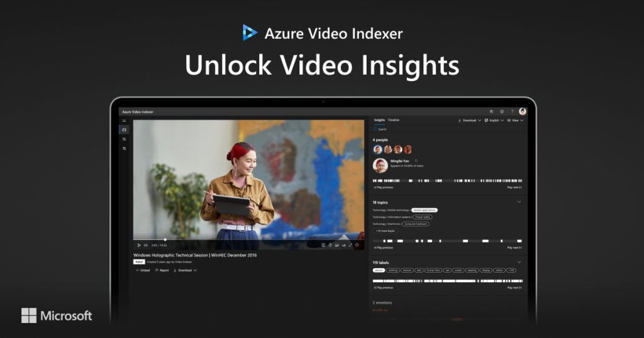The height and width of the screenshot is (338, 644).
Task: Select the human face label tag
Action: (x=433, y=270)
